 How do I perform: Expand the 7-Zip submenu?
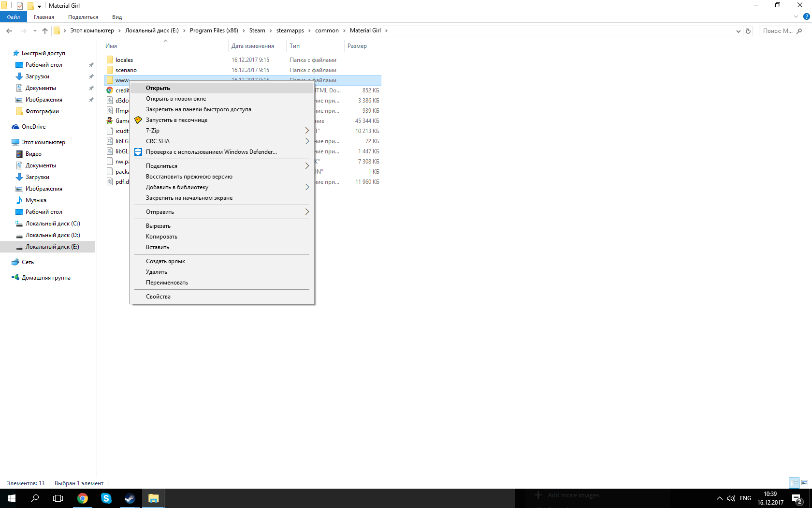pyautogui.click(x=307, y=131)
